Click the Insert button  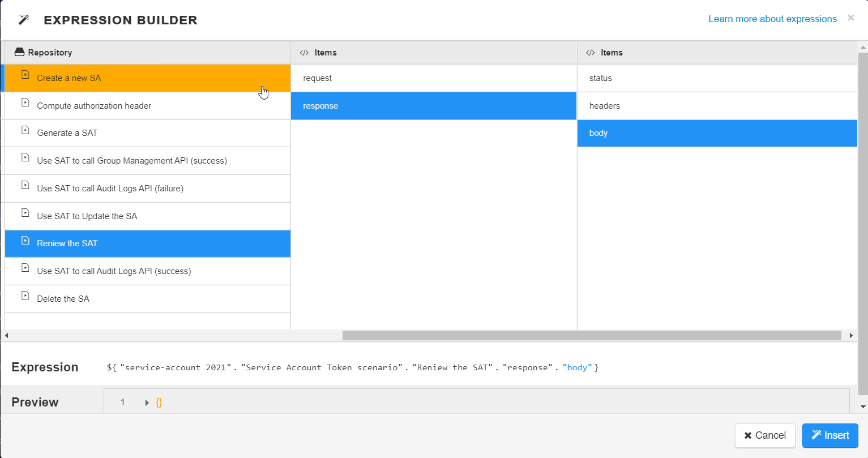830,435
